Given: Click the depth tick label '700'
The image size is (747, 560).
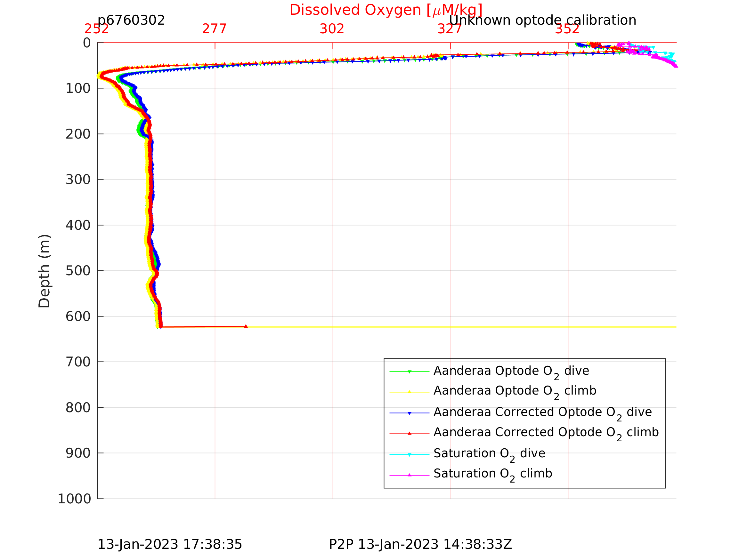Looking at the screenshot, I should pos(78,362).
